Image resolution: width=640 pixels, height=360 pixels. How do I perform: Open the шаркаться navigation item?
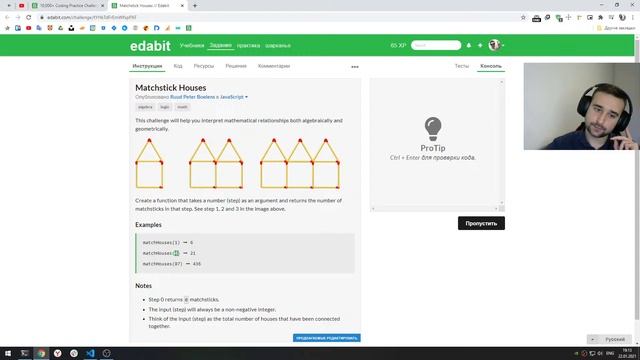tap(278, 46)
